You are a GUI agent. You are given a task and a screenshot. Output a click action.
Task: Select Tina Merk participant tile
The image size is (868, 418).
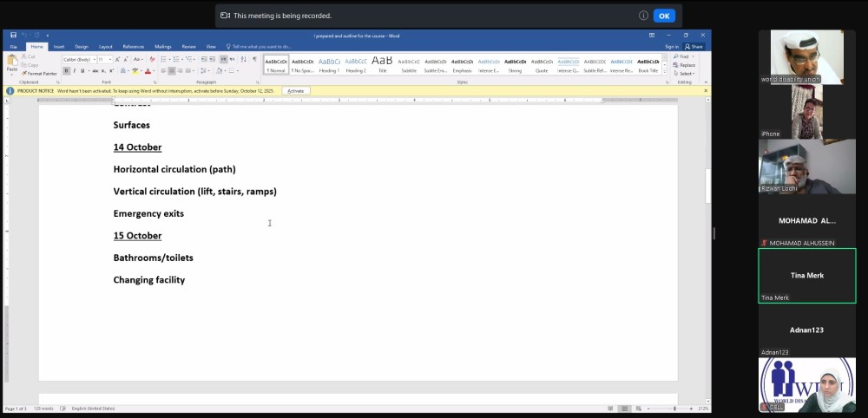(x=806, y=276)
